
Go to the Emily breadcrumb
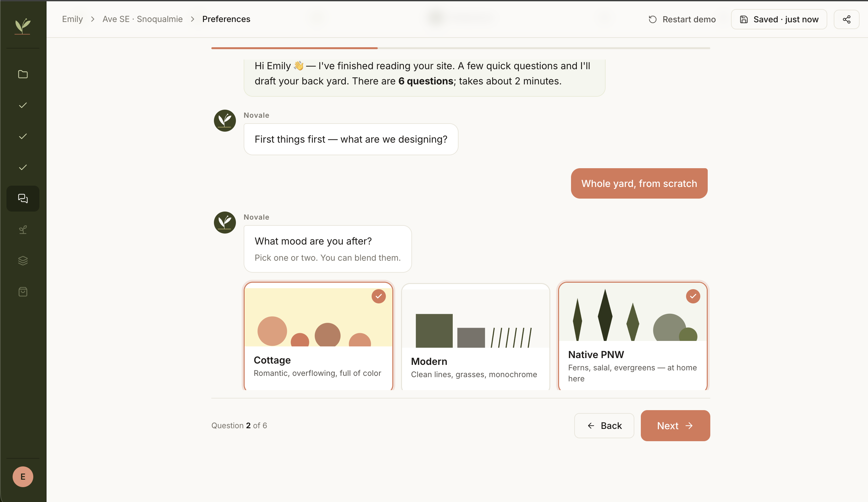72,19
